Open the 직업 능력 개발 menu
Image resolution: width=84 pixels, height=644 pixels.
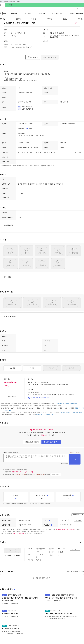[x=57, y=14]
